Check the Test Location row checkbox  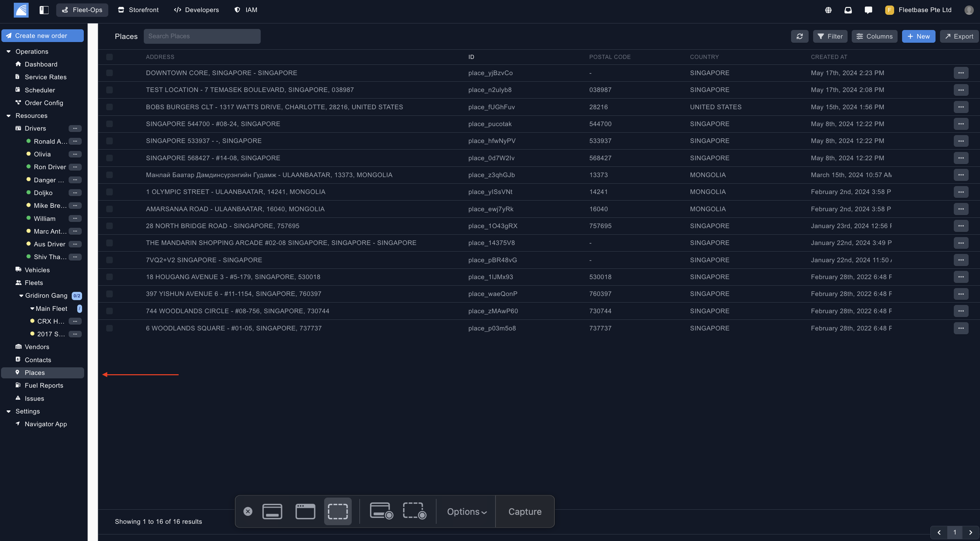tap(109, 90)
